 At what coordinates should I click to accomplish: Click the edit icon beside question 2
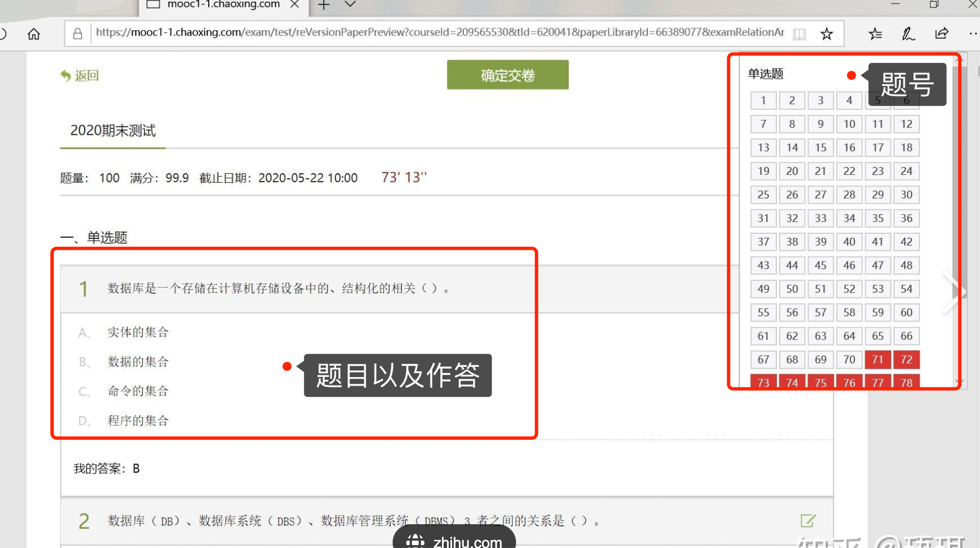click(808, 520)
